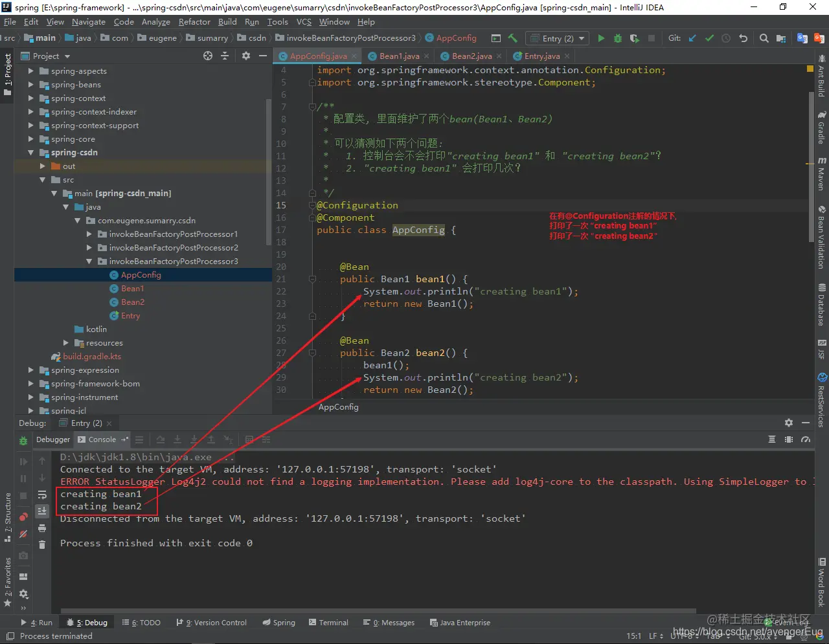Image resolution: width=829 pixels, height=644 pixels.
Task: Click the Git update project arrow
Action: click(692, 38)
